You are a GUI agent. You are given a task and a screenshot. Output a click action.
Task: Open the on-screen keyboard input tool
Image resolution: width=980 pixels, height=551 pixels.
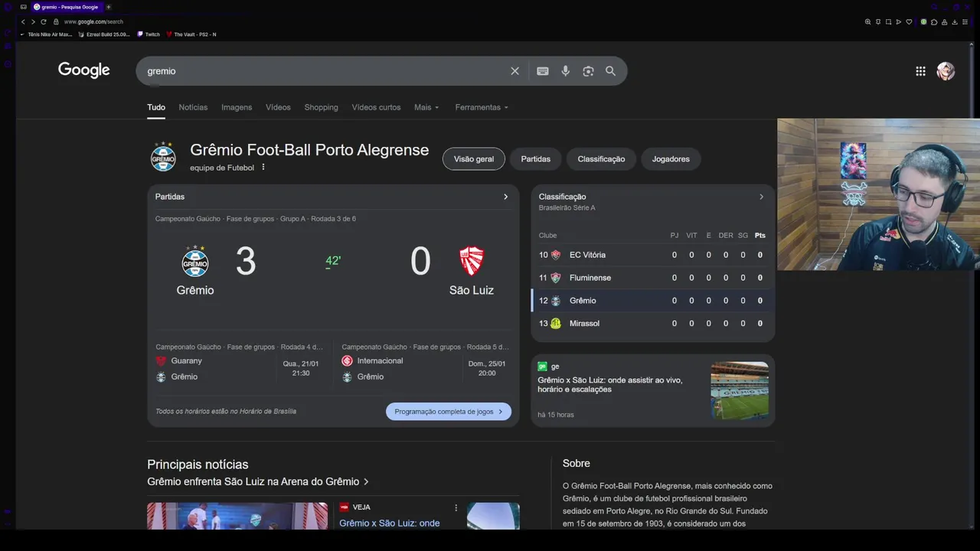point(543,71)
